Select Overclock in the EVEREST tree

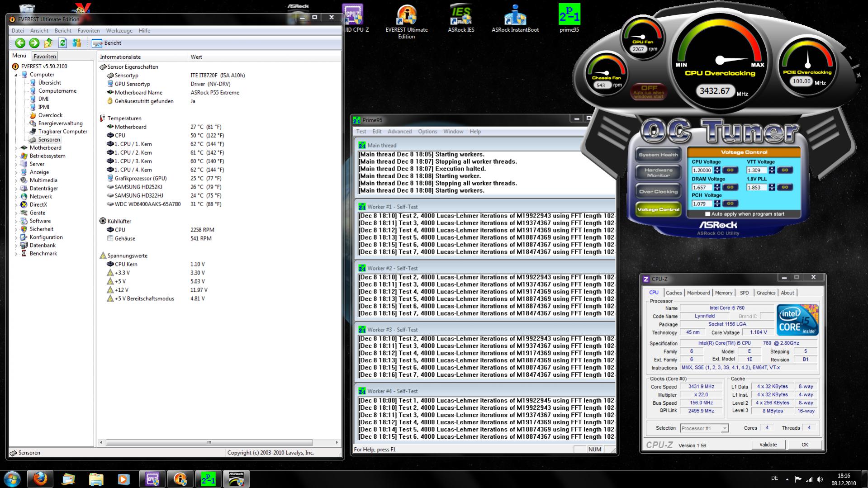point(50,115)
